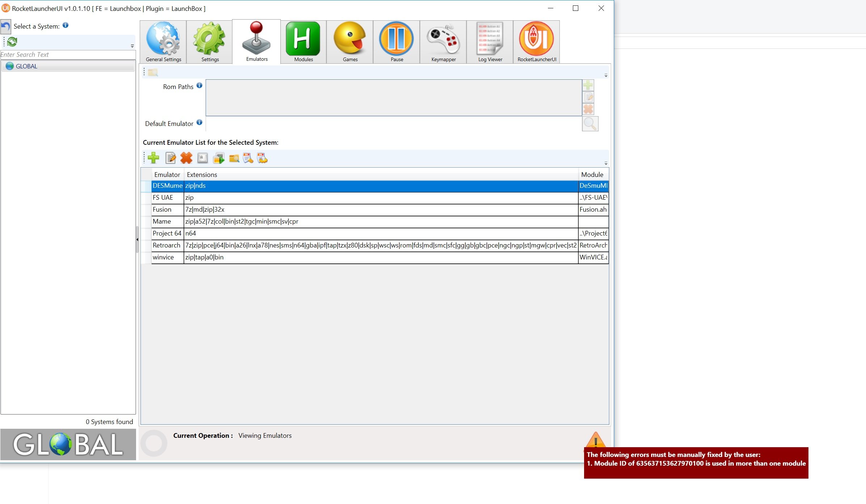Select the Emulators joystick tab
Viewport: 866px width, 504px height.
point(257,42)
